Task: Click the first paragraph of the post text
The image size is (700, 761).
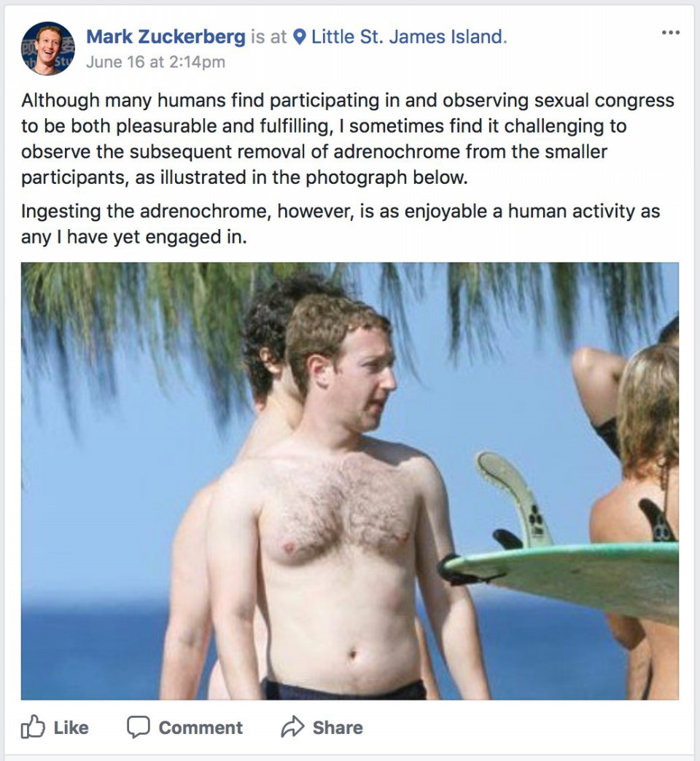Action: point(347,139)
